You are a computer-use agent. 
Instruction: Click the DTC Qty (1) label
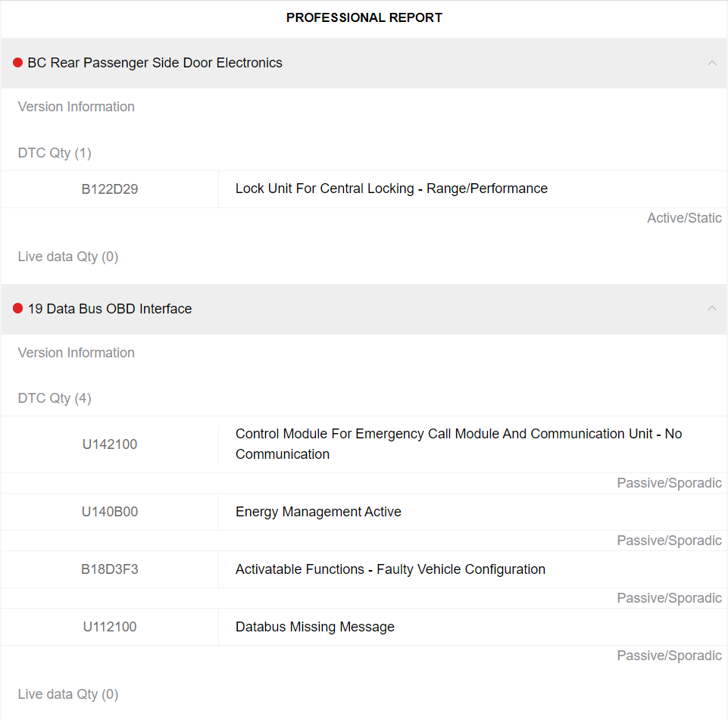[55, 153]
